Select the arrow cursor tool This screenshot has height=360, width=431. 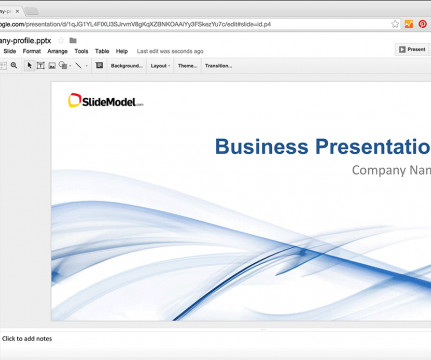(x=30, y=66)
